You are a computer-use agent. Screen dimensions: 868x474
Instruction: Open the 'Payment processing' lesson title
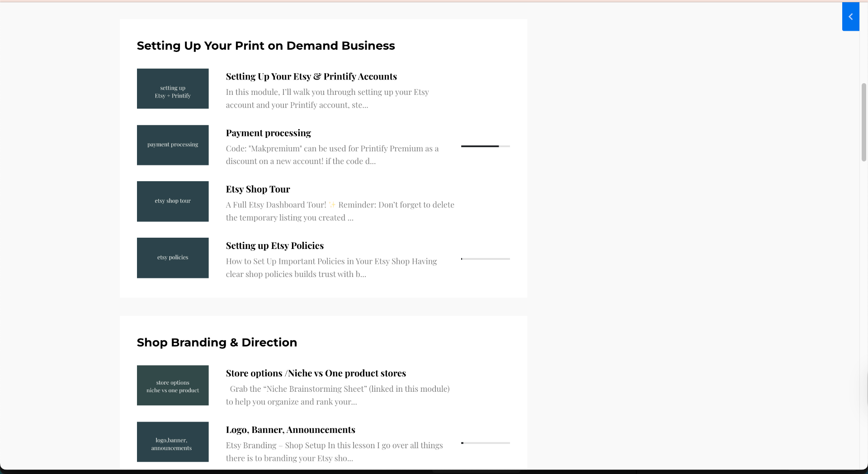coord(268,133)
